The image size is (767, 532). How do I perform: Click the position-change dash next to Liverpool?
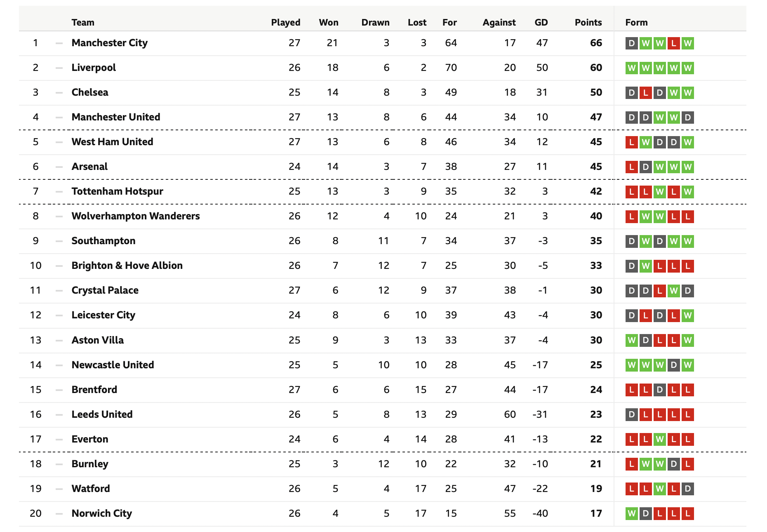click(x=59, y=68)
